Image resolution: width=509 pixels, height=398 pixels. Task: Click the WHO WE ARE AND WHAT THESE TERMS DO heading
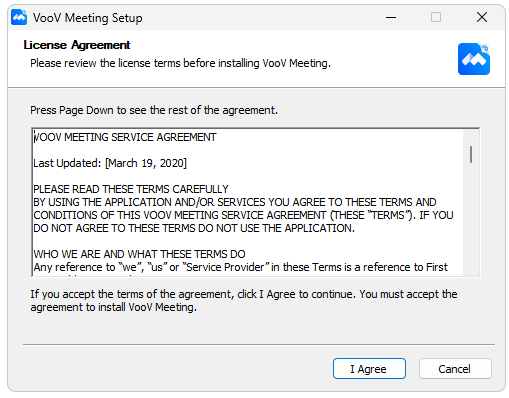(139, 254)
